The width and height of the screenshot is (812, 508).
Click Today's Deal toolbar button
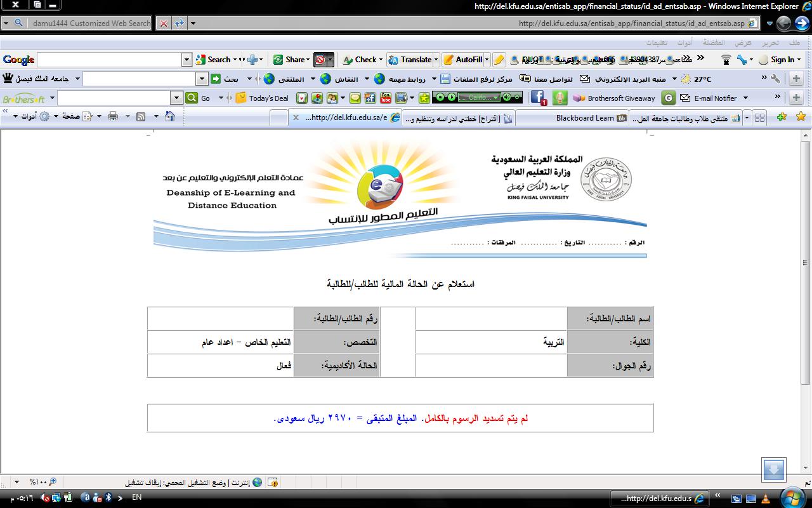[261, 98]
